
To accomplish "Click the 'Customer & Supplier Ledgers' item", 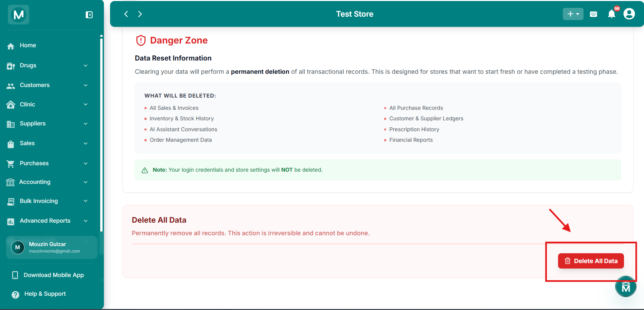I will (426, 118).
